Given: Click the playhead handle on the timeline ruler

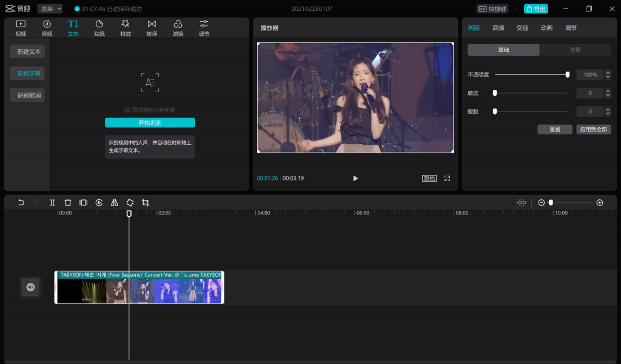Looking at the screenshot, I should pos(129,214).
